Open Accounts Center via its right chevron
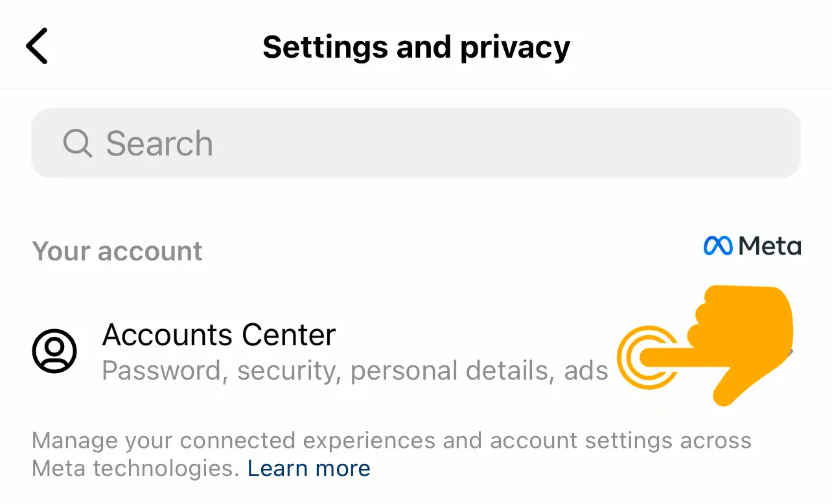 coord(789,352)
